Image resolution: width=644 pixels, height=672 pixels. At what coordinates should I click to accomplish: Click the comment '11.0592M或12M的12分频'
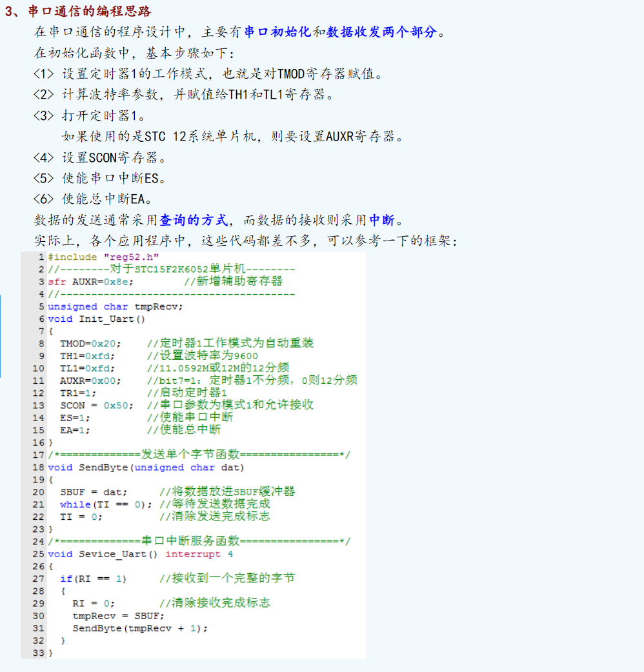[x=218, y=368]
